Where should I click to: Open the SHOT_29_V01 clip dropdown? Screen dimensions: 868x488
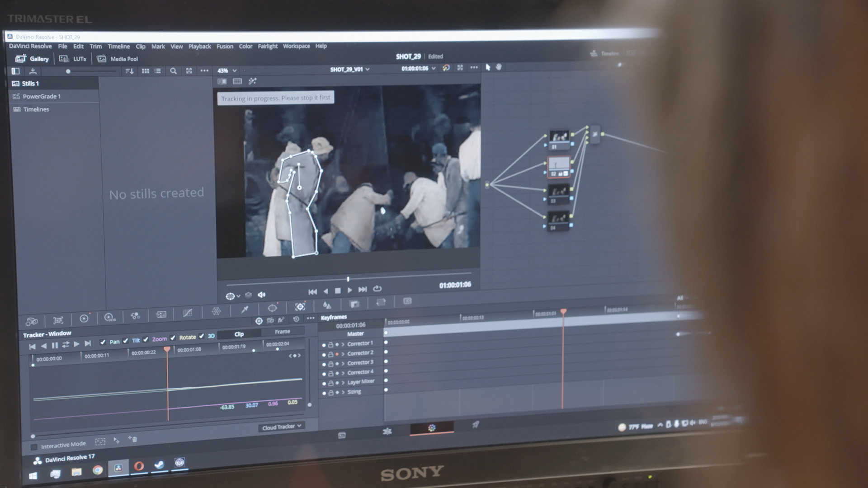[x=350, y=70]
